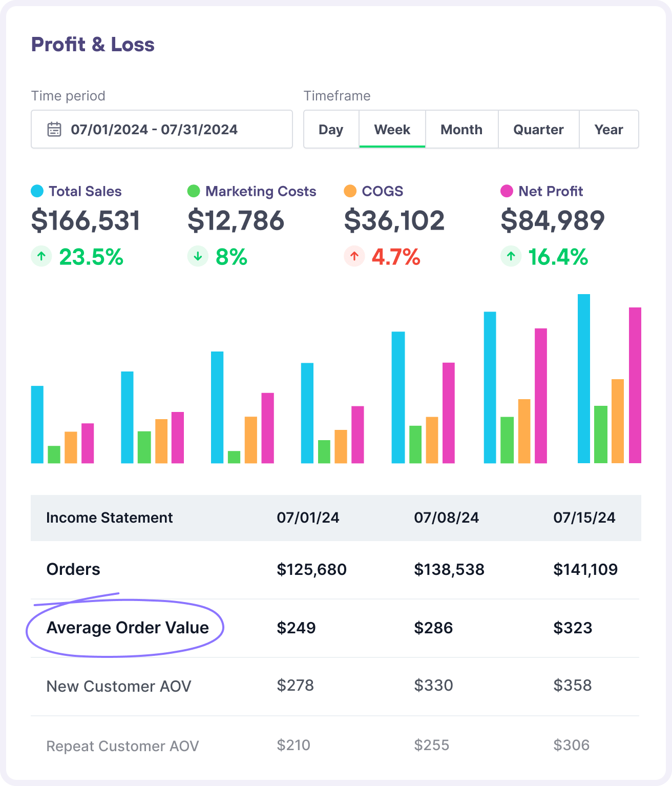The height and width of the screenshot is (786, 672).
Task: Click the $141,109 orders cell
Action: pos(585,569)
